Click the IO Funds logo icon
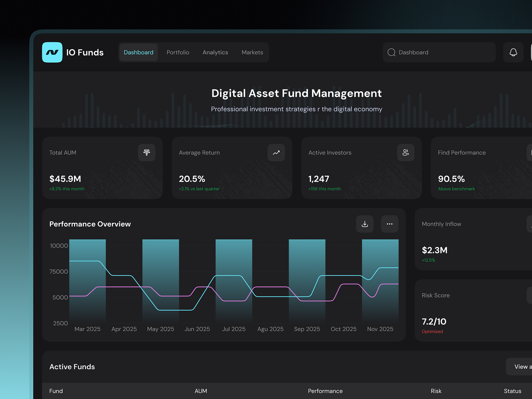Viewport: 532px width, 399px height. click(x=52, y=52)
